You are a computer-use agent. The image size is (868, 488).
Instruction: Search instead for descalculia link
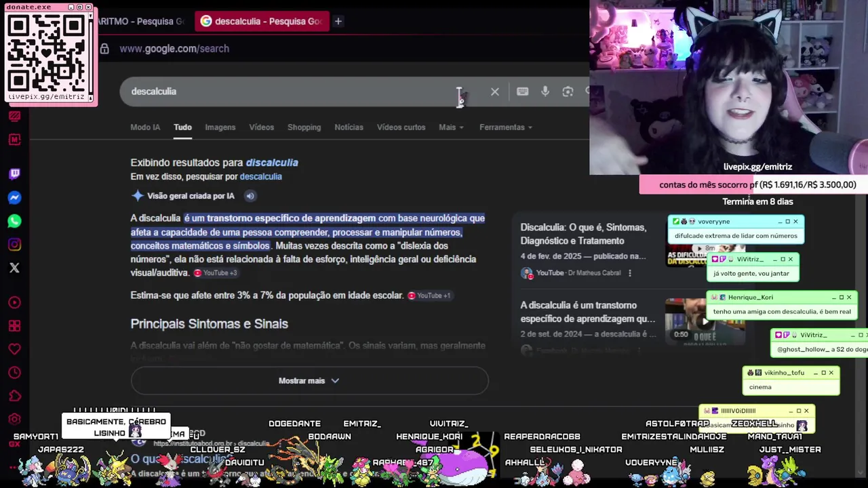260,177
